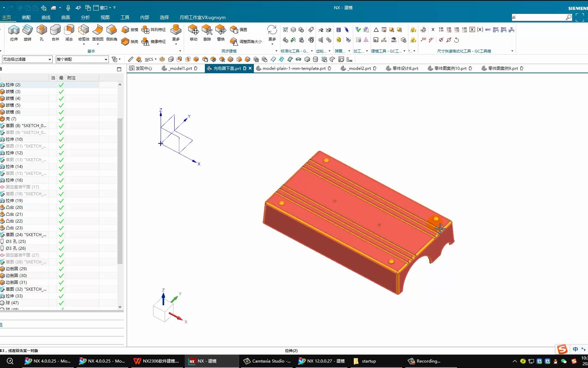Maximize the part navigator panel
The width and height of the screenshot is (588, 368).
[119, 69]
